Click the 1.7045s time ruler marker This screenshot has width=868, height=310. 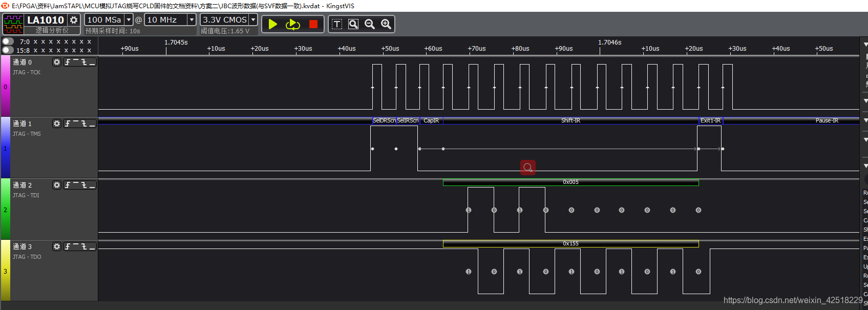click(x=176, y=43)
